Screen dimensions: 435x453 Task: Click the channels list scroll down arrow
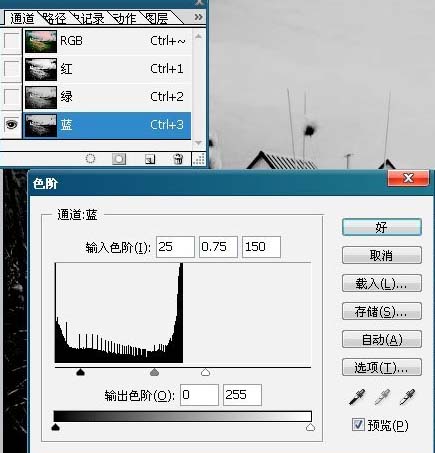(x=198, y=143)
